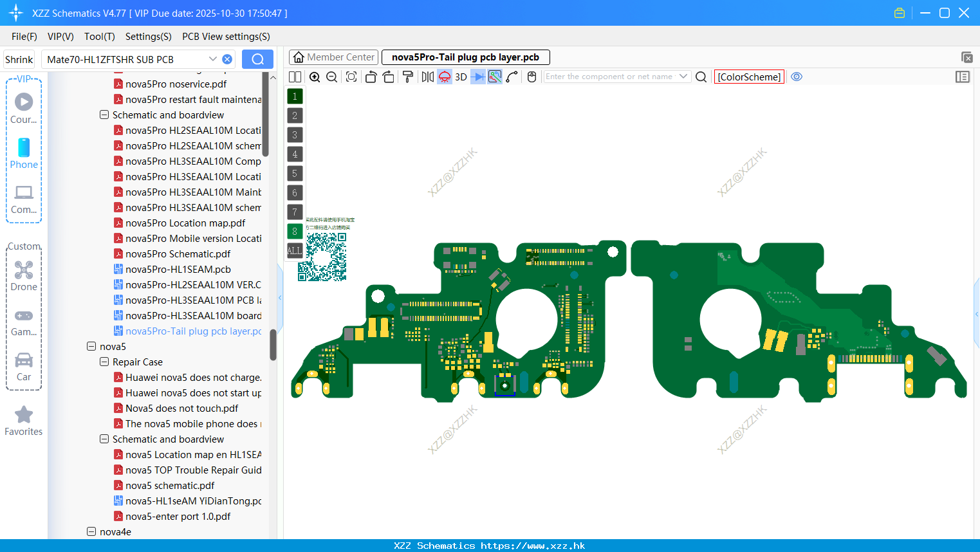Open the Course category
Screen dimensions: 980x552
click(24, 109)
